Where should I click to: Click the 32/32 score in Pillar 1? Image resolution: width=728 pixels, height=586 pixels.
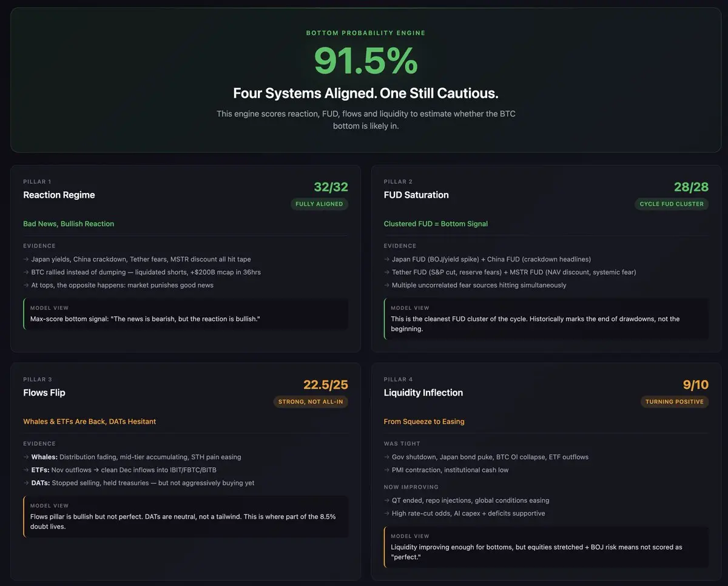point(331,187)
